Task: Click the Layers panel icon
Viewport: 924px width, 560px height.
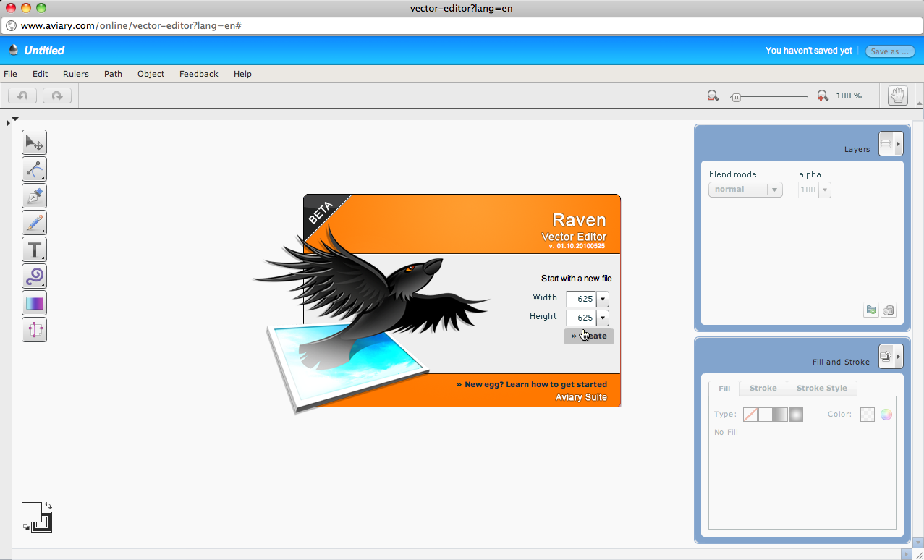Action: click(886, 143)
